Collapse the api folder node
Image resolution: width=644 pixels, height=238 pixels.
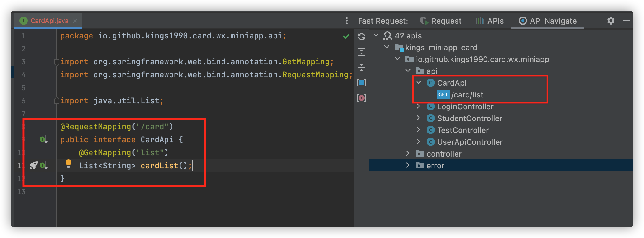tap(408, 71)
